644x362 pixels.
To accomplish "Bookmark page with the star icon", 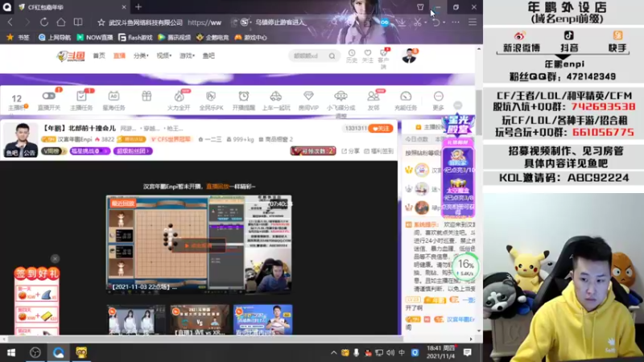I will point(101,23).
